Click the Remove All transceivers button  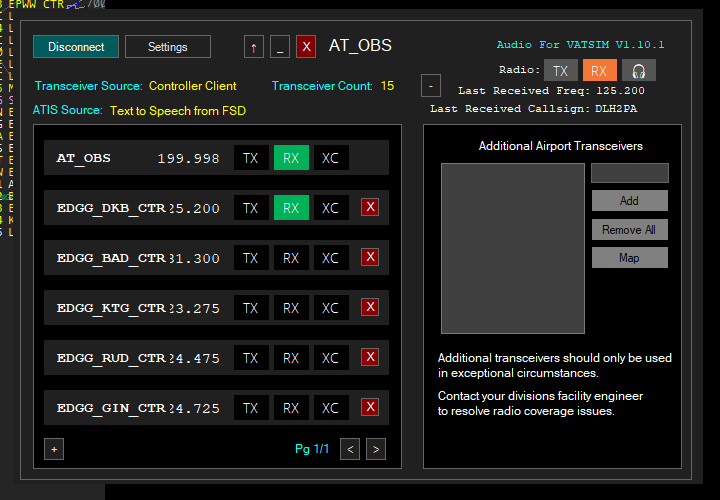pyautogui.click(x=629, y=230)
